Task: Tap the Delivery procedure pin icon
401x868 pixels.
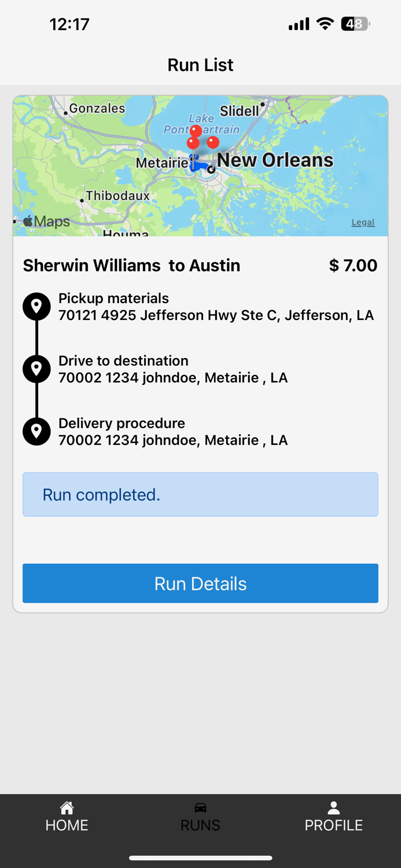Action: [36, 431]
